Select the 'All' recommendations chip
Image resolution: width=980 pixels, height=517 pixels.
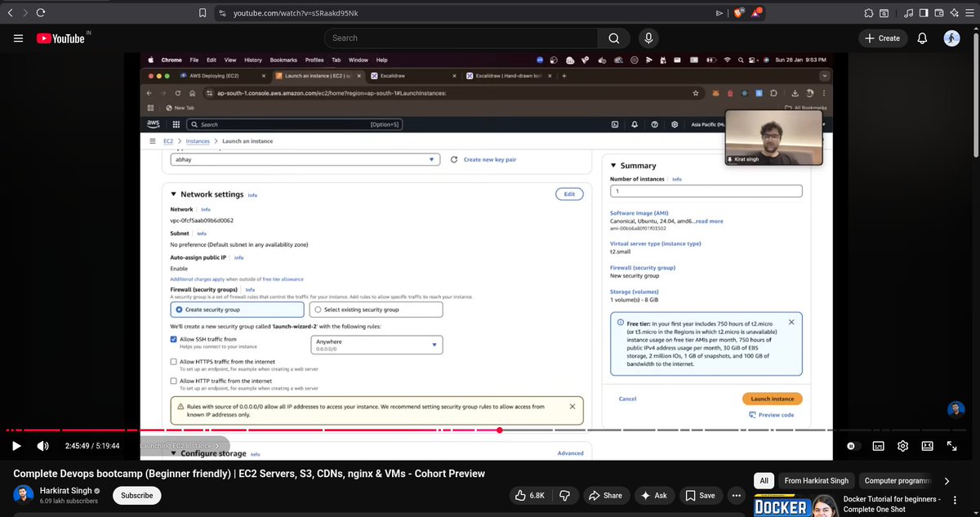click(x=764, y=481)
